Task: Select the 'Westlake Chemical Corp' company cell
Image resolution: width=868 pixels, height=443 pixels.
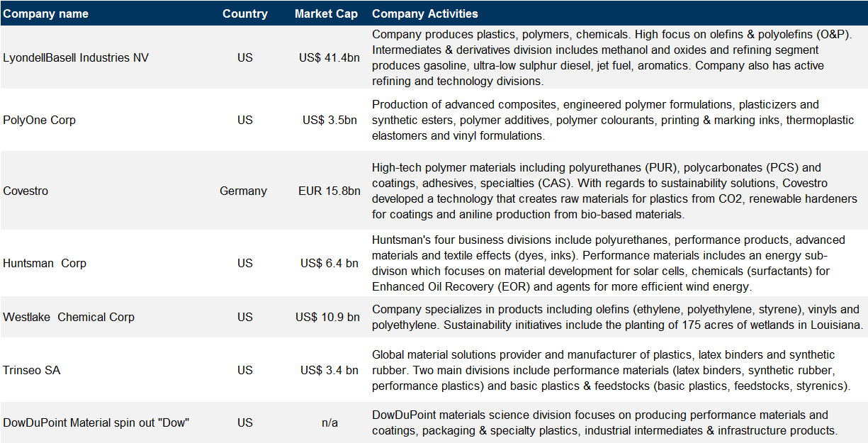Action: [x=69, y=317]
